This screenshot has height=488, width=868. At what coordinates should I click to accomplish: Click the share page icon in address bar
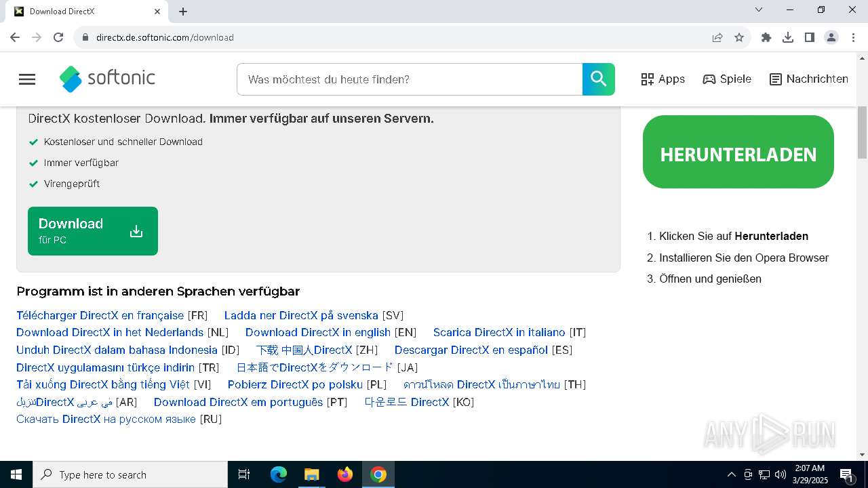pos(717,37)
